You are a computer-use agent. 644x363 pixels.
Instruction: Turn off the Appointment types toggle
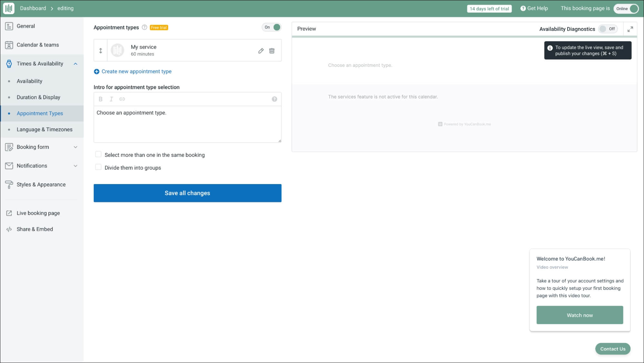(272, 27)
